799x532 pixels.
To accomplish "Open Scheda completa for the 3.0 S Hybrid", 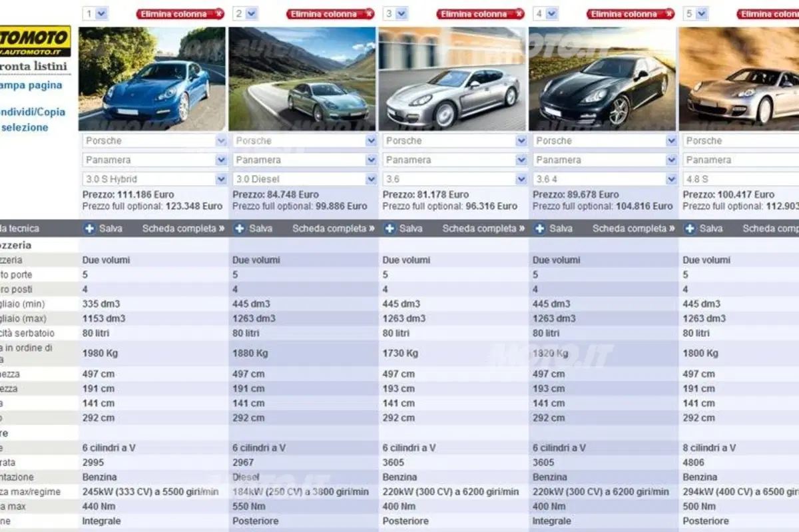I will [x=183, y=228].
